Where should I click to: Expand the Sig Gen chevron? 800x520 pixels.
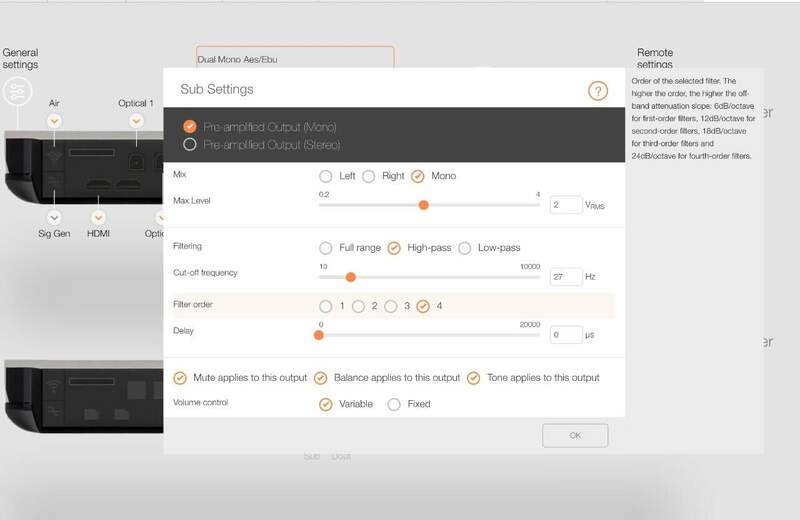click(55, 216)
